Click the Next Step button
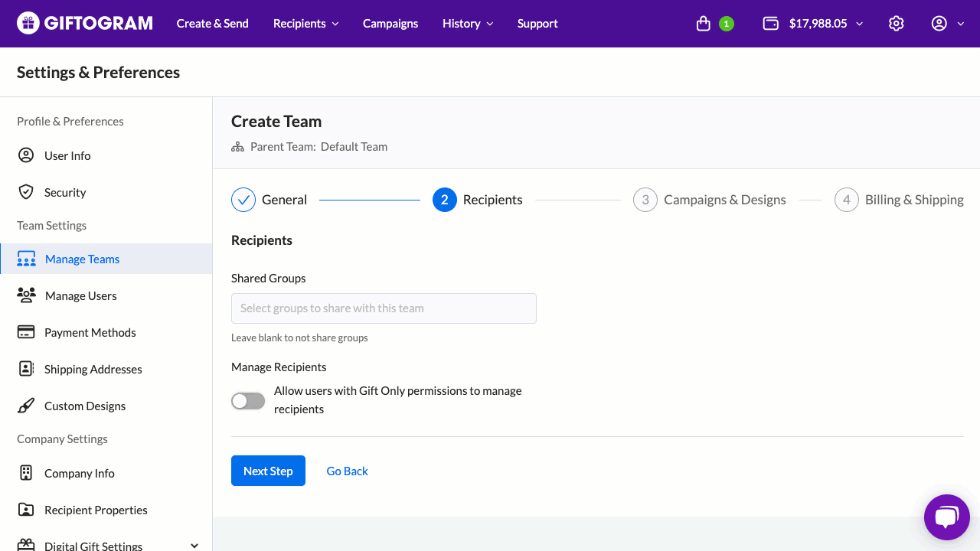 pos(268,471)
